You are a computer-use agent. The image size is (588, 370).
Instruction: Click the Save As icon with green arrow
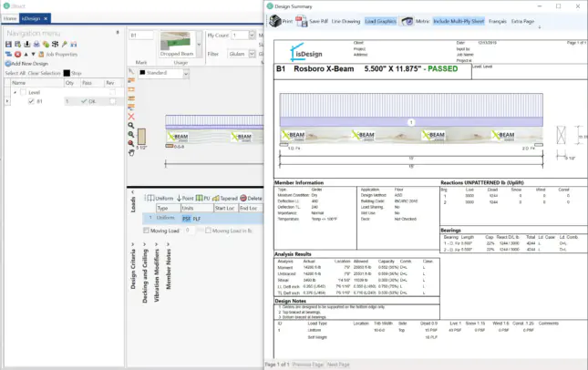pos(17,45)
